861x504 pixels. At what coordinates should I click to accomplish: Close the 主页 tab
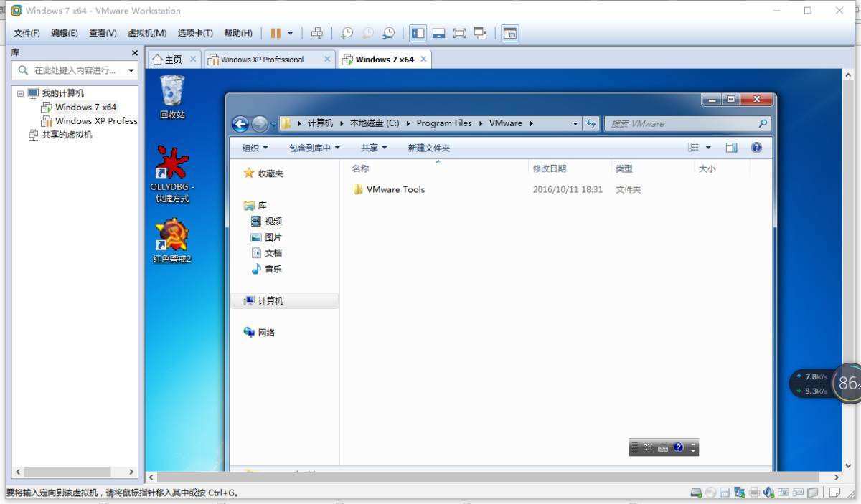coord(192,59)
